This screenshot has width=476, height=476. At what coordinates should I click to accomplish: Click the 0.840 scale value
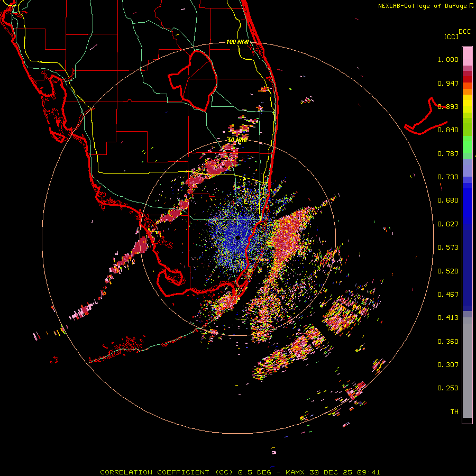448,130
